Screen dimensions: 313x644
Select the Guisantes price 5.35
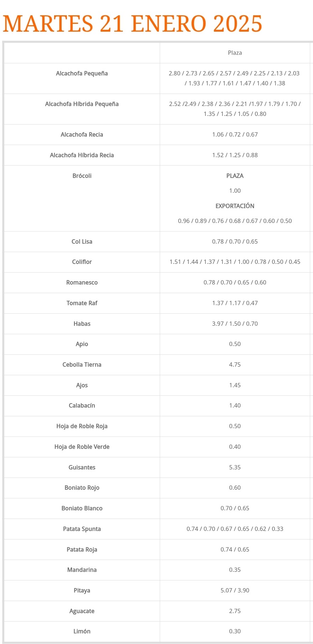pos(235,468)
